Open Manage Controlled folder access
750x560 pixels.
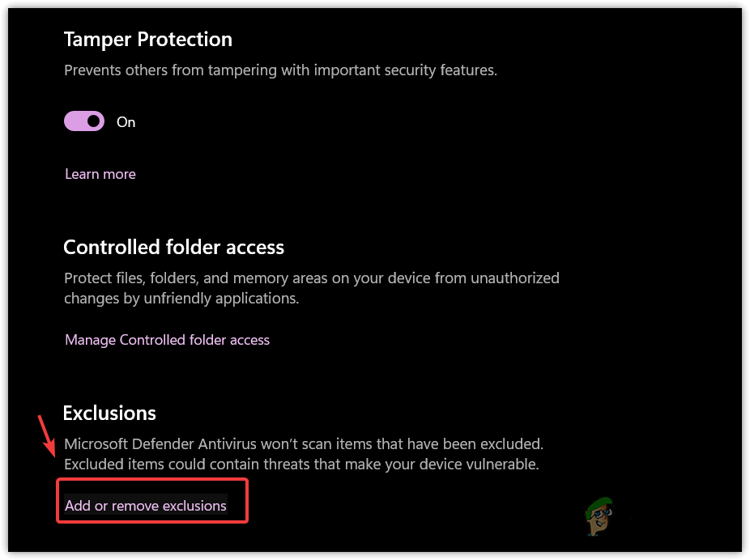(167, 340)
